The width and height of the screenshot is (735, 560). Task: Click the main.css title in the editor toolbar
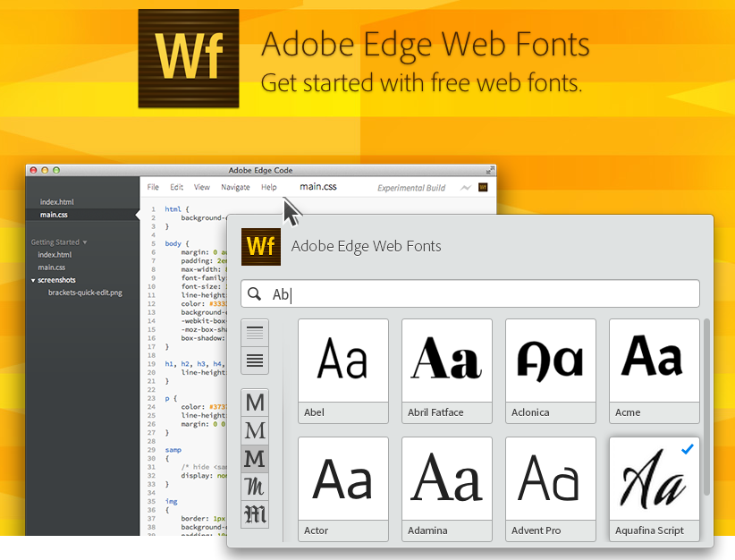(318, 187)
